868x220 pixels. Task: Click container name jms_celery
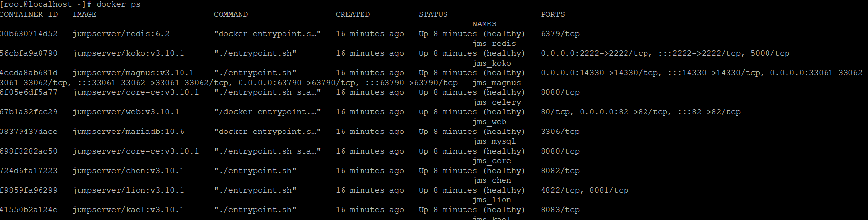pyautogui.click(x=497, y=102)
